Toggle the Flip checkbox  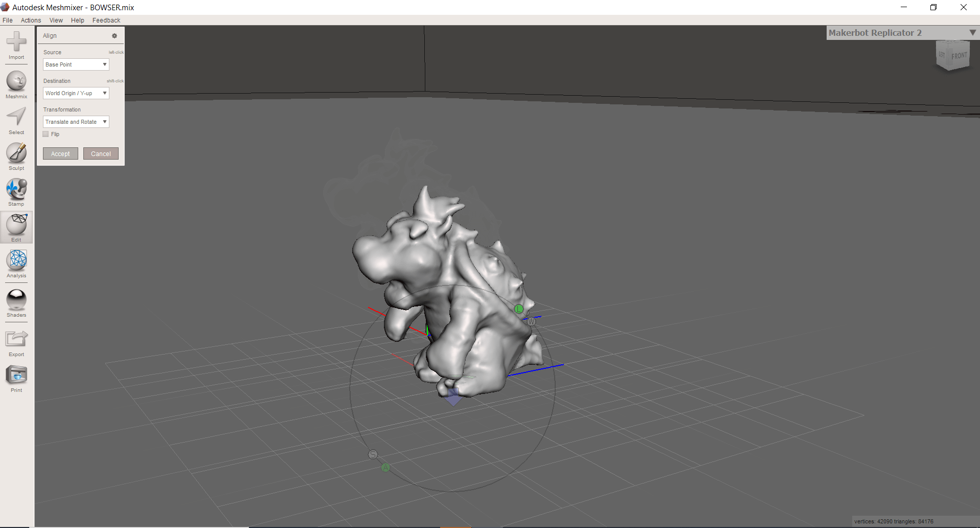pyautogui.click(x=46, y=134)
